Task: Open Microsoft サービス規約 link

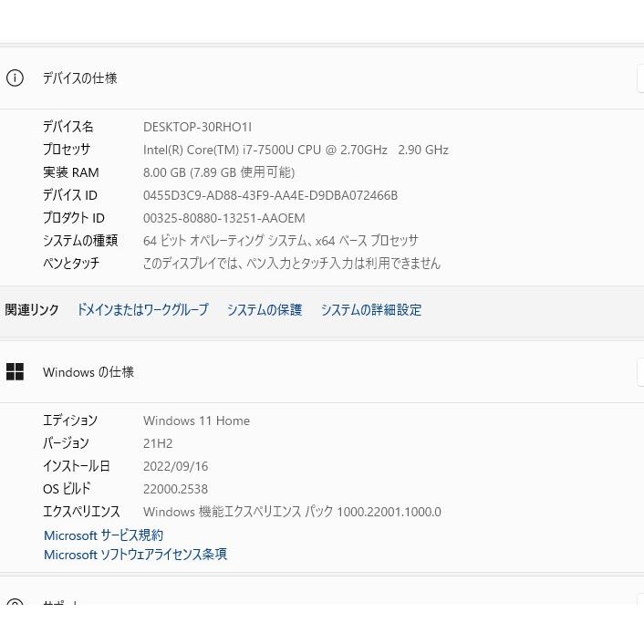Action: [x=103, y=535]
